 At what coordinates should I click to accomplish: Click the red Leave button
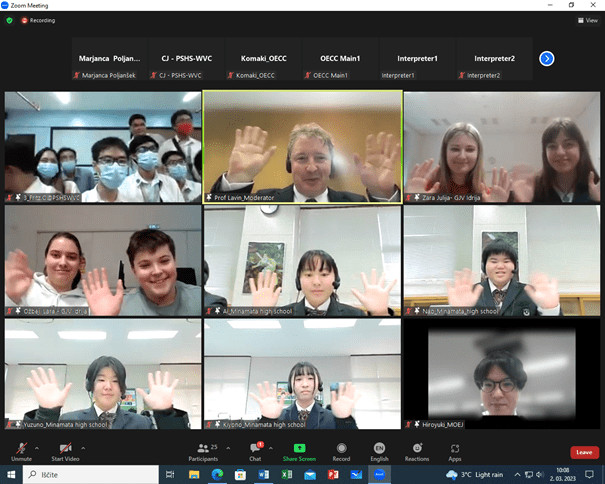click(585, 452)
